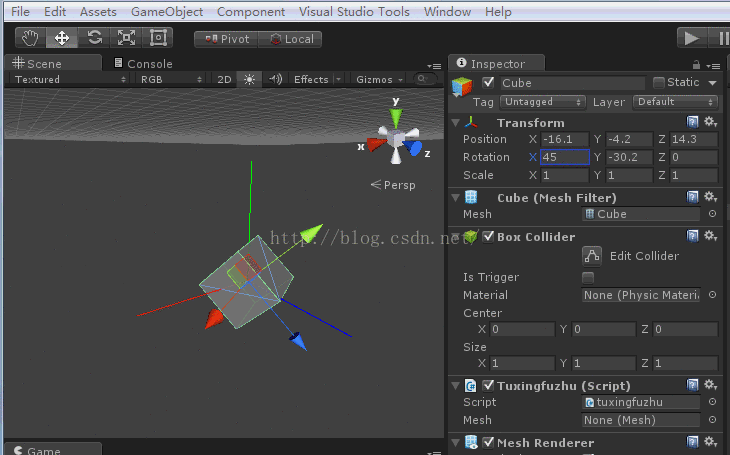Open the Assets menu

point(98,12)
